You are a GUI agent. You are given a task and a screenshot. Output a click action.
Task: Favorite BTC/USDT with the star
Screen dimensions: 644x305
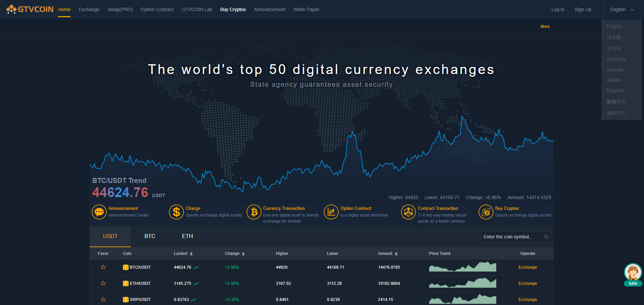click(103, 267)
